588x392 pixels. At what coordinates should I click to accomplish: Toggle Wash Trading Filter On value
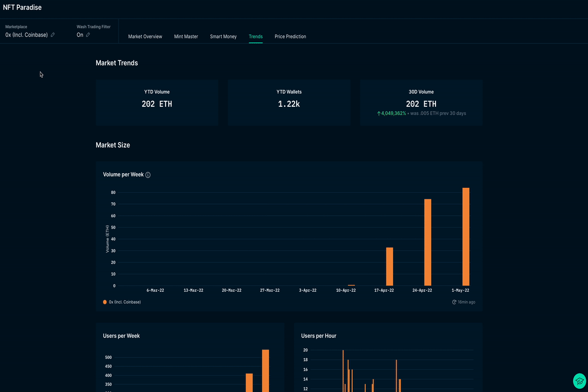coord(80,35)
